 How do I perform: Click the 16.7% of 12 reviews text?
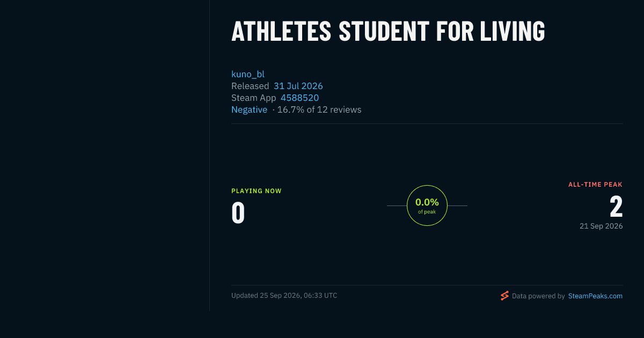319,109
